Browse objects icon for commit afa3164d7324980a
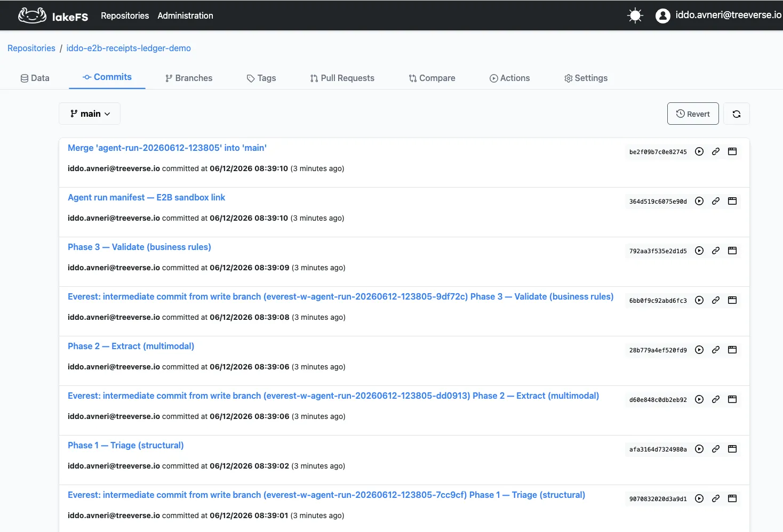783x532 pixels. 732,449
